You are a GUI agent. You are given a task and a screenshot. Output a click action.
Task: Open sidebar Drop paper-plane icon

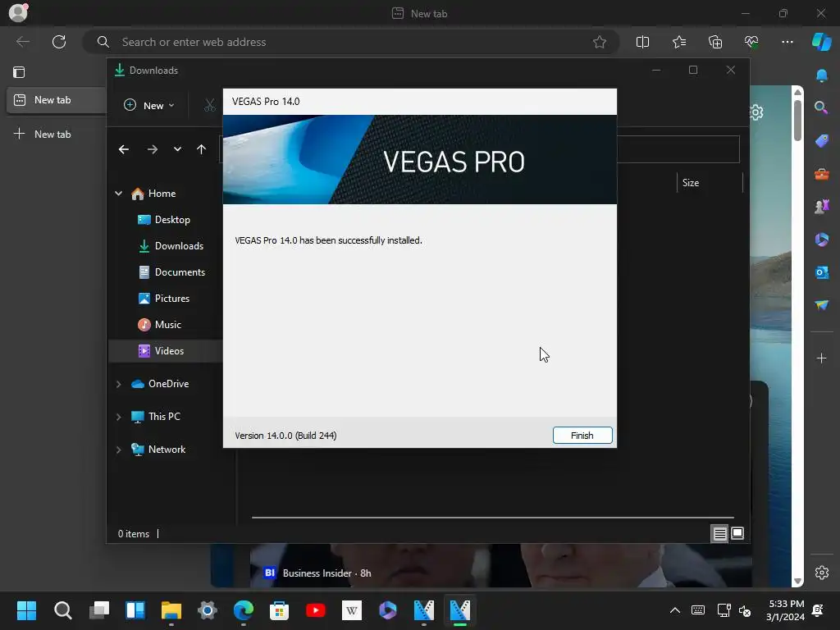[821, 305]
